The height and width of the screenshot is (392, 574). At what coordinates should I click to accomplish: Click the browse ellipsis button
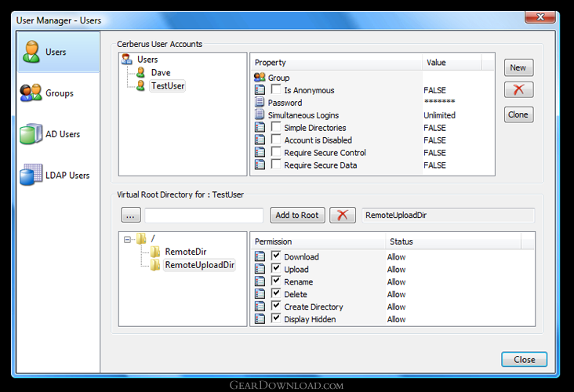tap(131, 216)
